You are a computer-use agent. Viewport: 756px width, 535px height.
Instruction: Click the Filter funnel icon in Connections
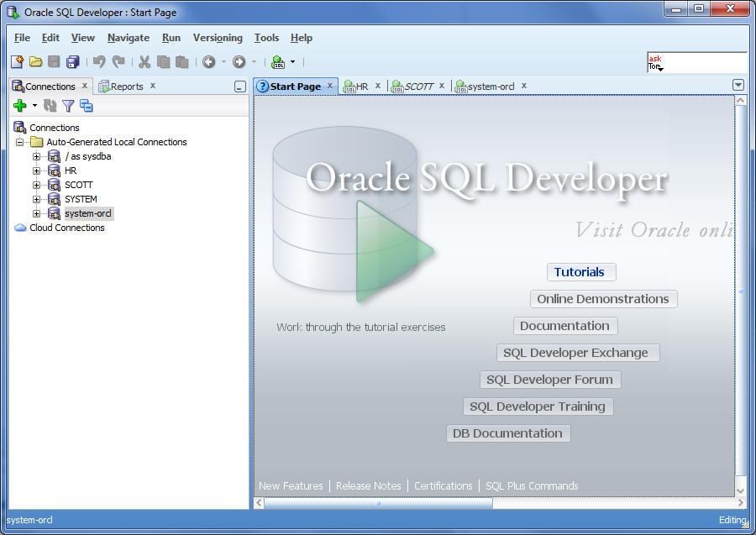[68, 106]
